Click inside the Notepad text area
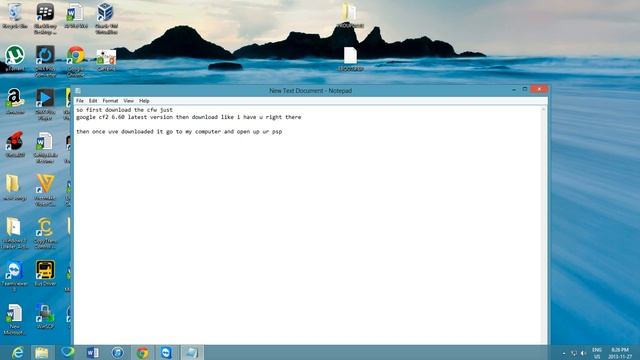The height and width of the screenshot is (360, 640). 308,224
